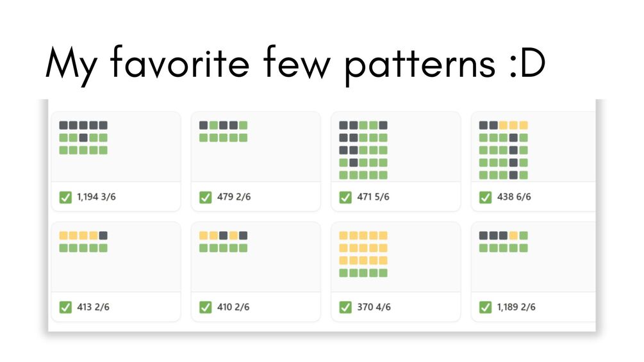Open the six-guess 438 pattern grid
644x362 pixels.
(x=504, y=150)
